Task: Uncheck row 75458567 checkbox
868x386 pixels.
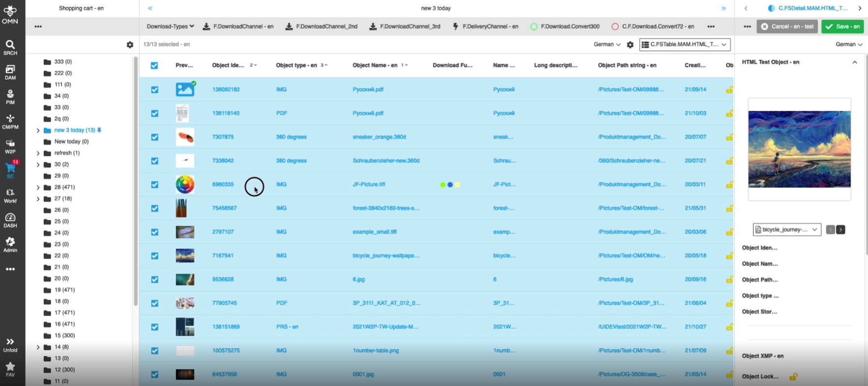Action: (154, 208)
